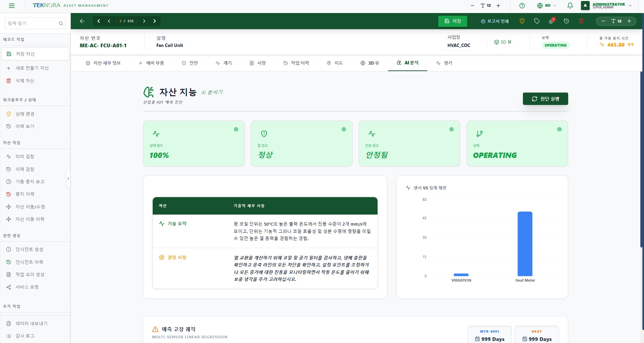Expand the Administrator user menu

pos(607,6)
